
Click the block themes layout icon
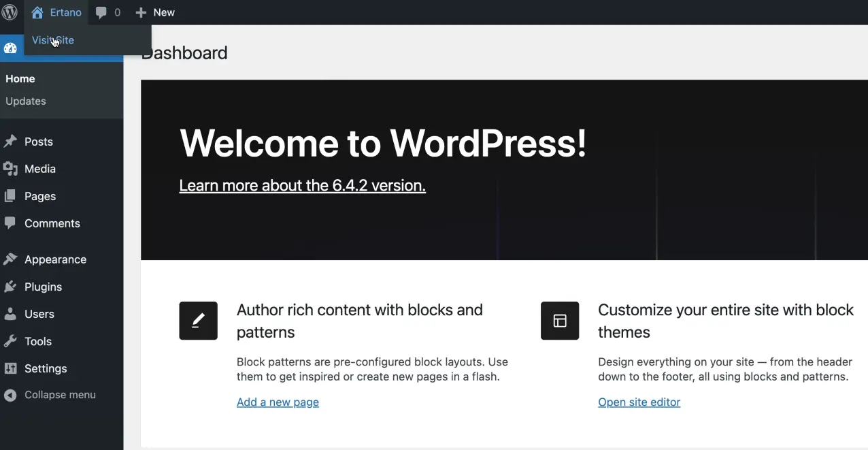(x=560, y=321)
